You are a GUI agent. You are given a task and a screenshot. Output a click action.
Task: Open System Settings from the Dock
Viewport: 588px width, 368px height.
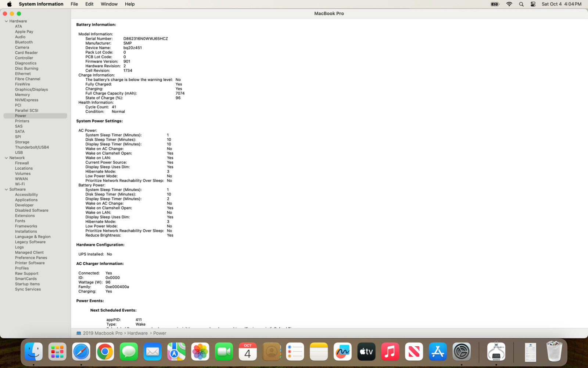pyautogui.click(x=462, y=351)
